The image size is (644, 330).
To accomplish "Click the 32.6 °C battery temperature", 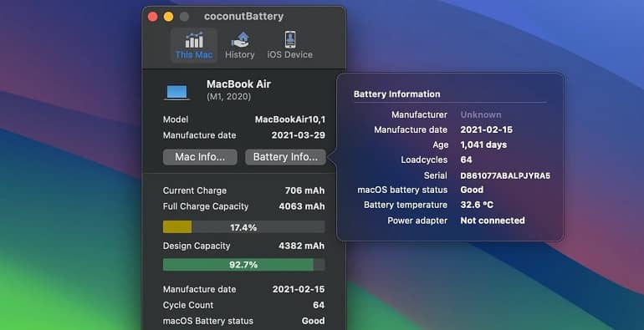I will coord(477,205).
